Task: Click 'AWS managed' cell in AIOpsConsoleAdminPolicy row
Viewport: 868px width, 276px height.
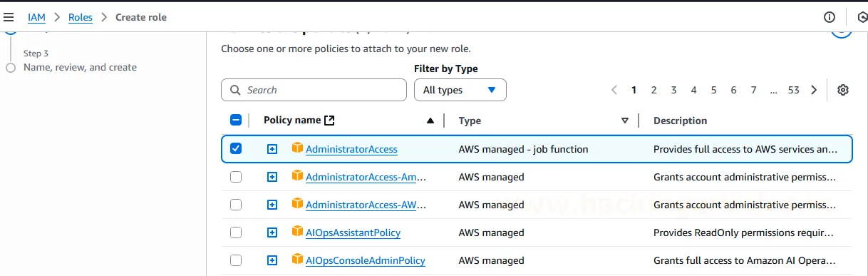Action: 491,260
